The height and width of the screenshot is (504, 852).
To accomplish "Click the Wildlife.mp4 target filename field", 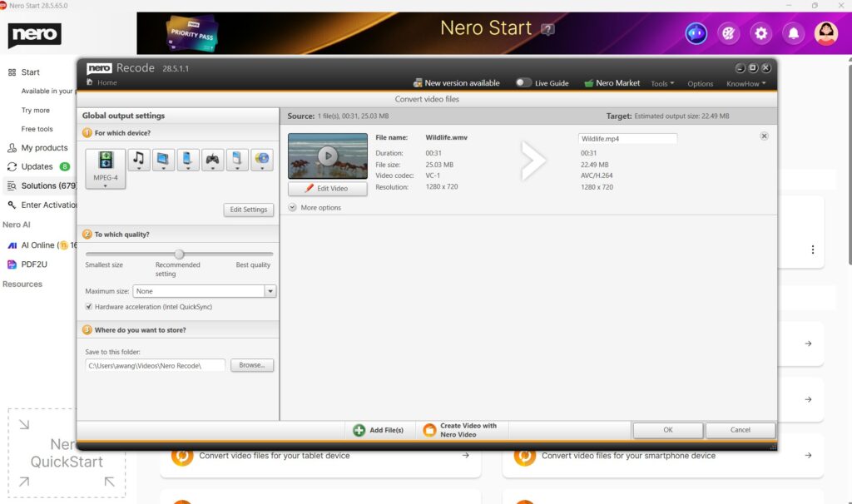I will click(627, 139).
